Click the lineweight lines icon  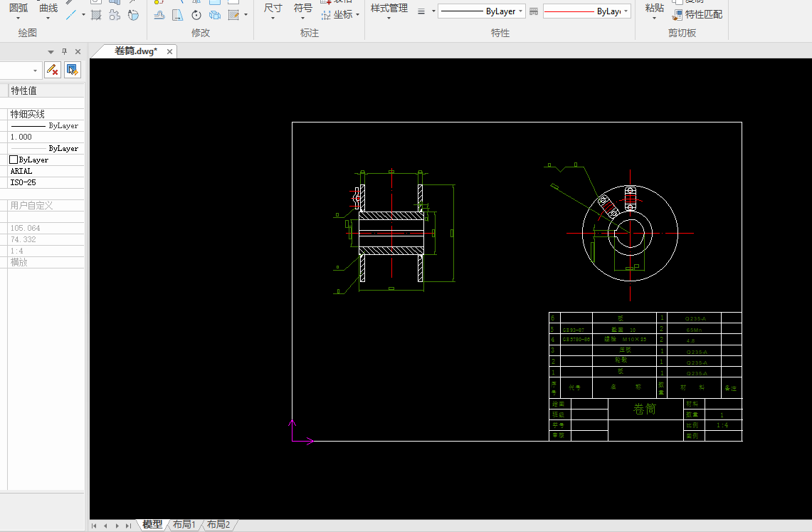[421, 11]
